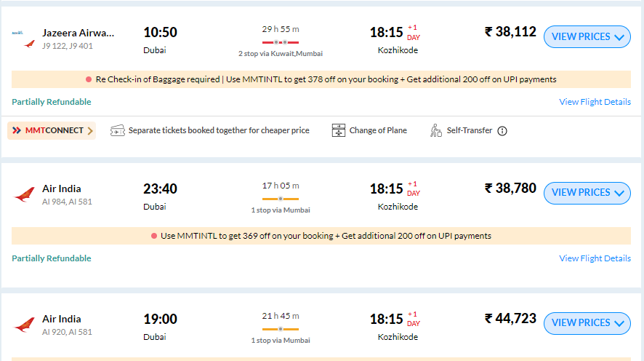This screenshot has width=644, height=361.
Task: Open the MMTCONNECT badge
Action: coord(52,131)
